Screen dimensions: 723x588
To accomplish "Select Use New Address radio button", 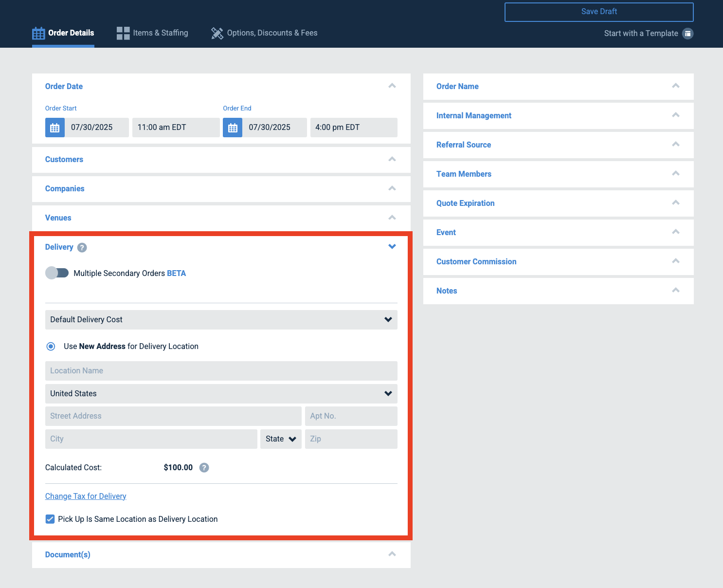I will pyautogui.click(x=51, y=347).
